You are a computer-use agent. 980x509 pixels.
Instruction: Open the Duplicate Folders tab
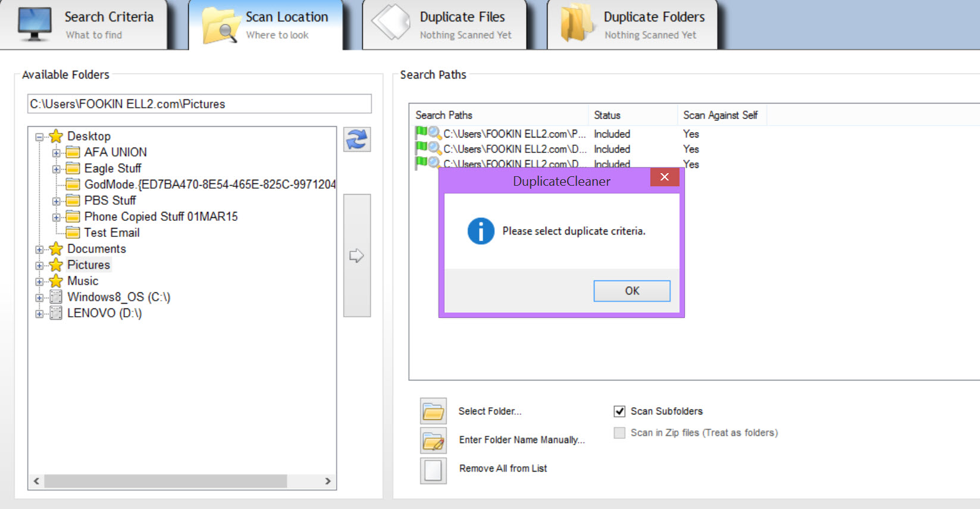(x=633, y=25)
